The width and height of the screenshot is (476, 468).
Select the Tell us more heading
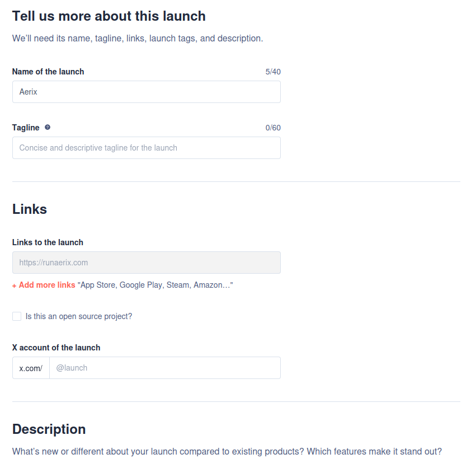tap(109, 16)
